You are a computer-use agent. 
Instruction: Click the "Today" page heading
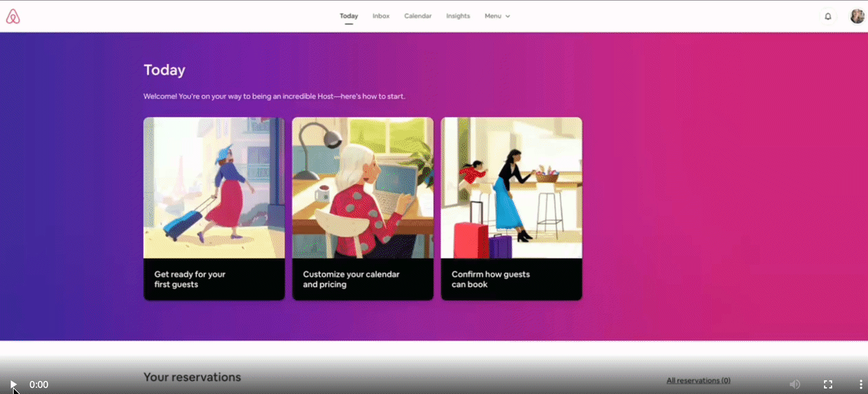pyautogui.click(x=165, y=70)
